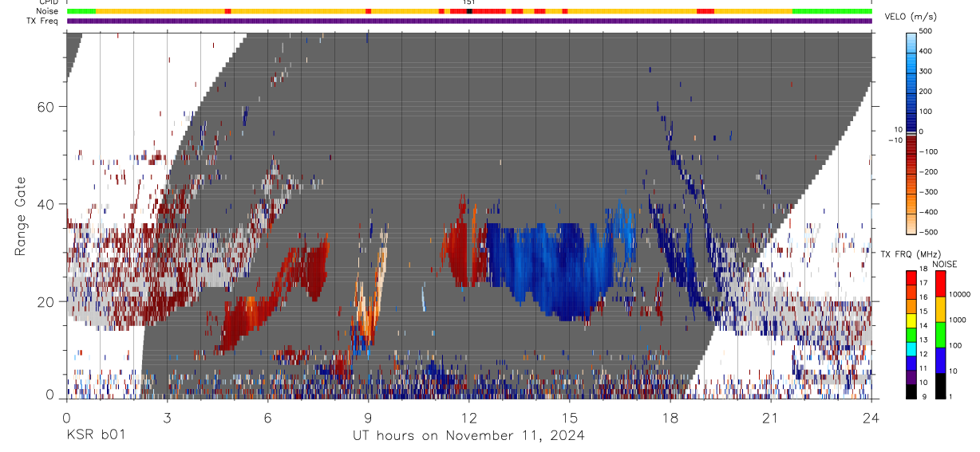The image size is (980, 452).
Task: Click the vertical 'Range Gate' axis title
Action: pyautogui.click(x=20, y=215)
